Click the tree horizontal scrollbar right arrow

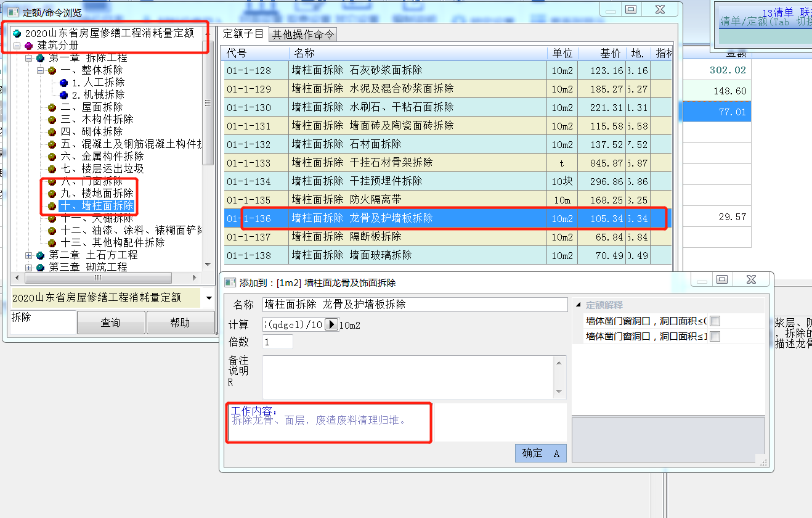click(196, 278)
